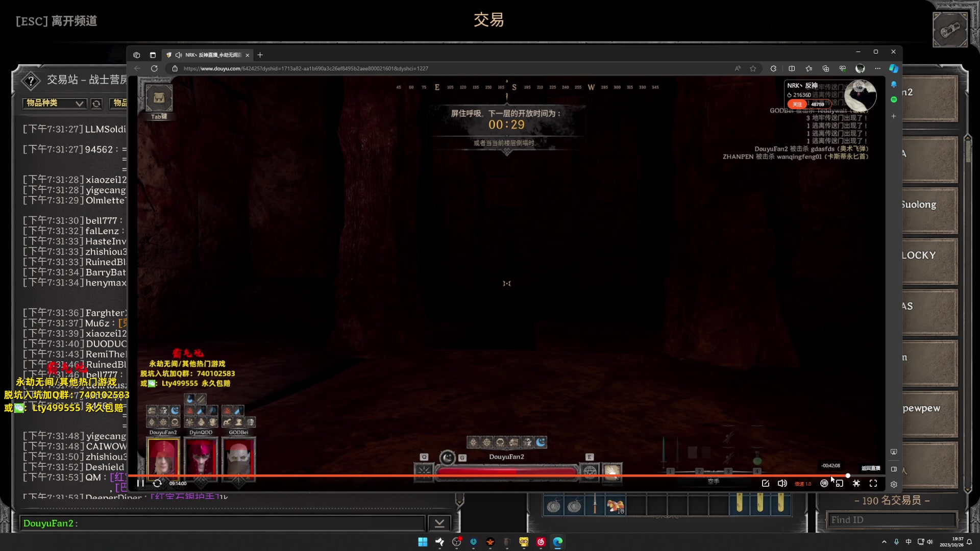980x551 pixels.
Task: Click the douyu.com address bar
Action: pyautogui.click(x=449, y=68)
